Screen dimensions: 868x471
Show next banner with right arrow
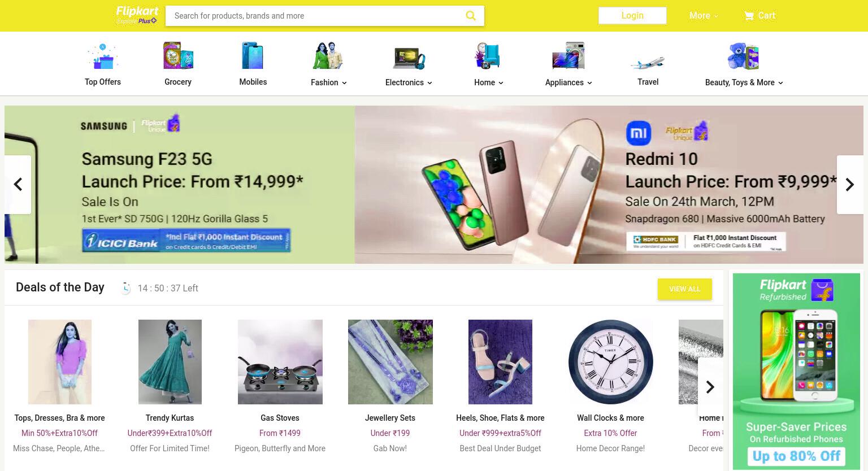[x=850, y=185]
